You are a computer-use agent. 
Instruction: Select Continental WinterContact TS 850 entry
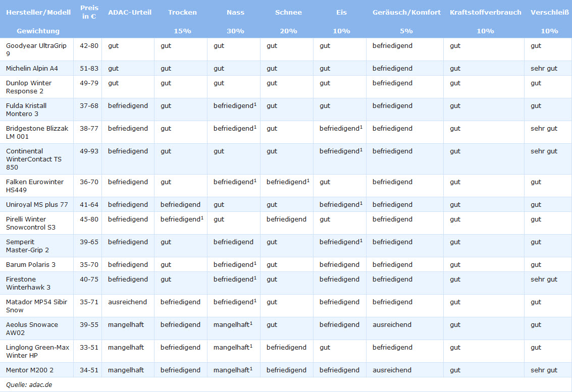pyautogui.click(x=33, y=159)
